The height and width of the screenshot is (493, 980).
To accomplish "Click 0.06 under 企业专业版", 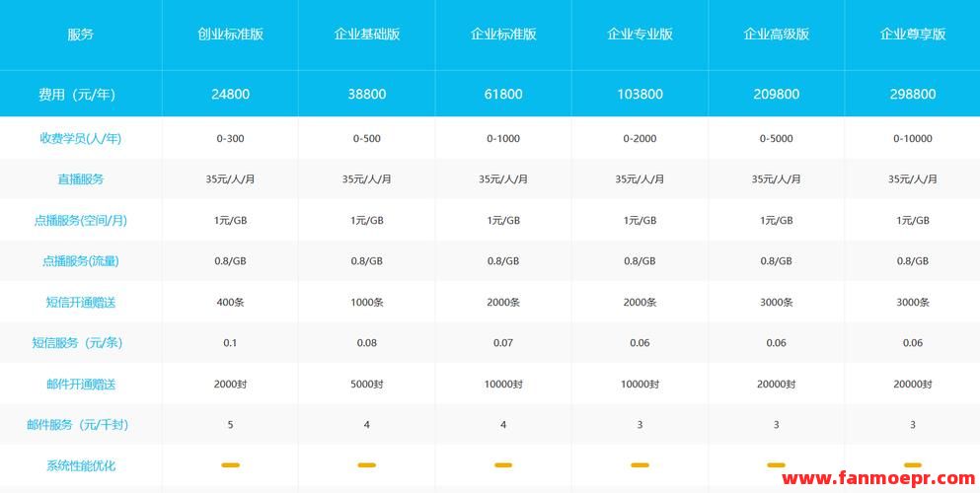I will 640,342.
